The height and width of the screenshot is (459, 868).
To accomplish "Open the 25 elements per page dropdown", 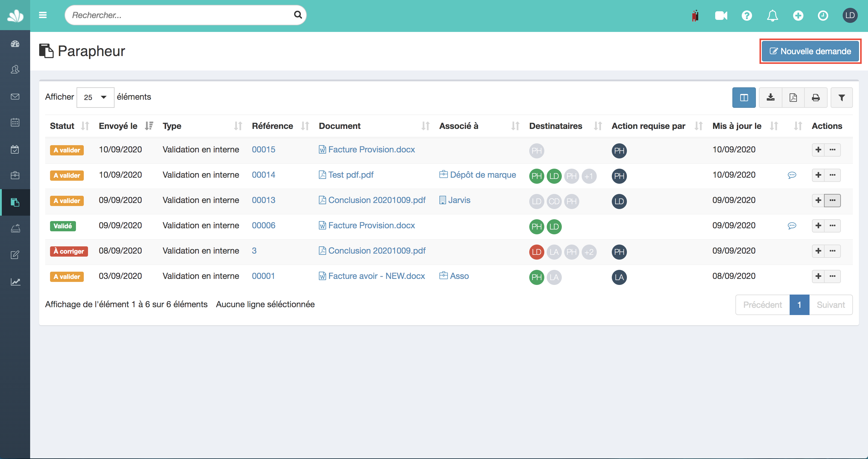I will [x=95, y=97].
